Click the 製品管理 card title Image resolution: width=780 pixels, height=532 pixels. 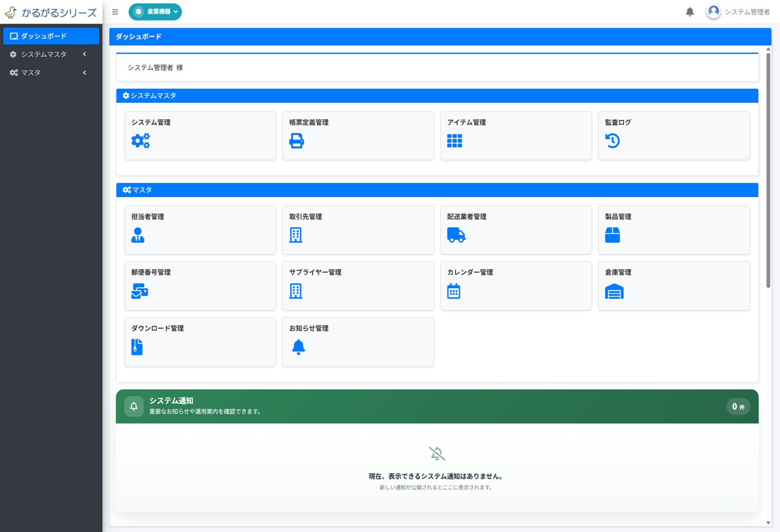pyautogui.click(x=618, y=216)
